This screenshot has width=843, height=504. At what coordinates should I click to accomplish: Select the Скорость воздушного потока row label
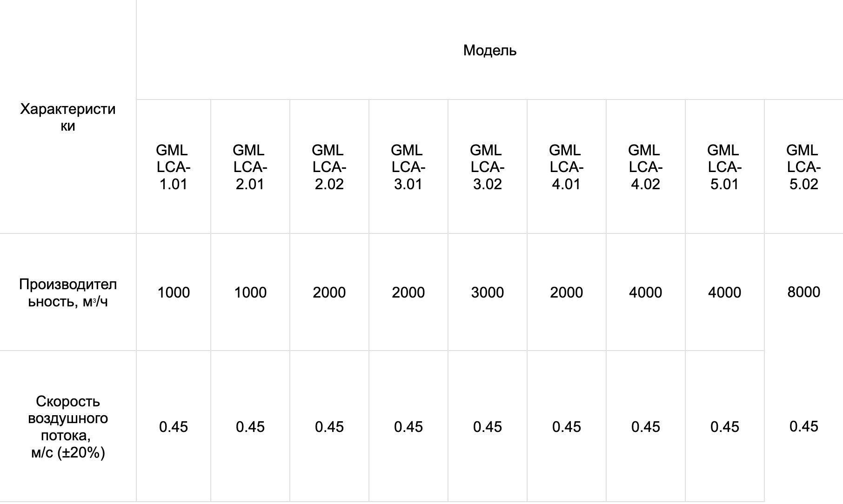coord(68,426)
